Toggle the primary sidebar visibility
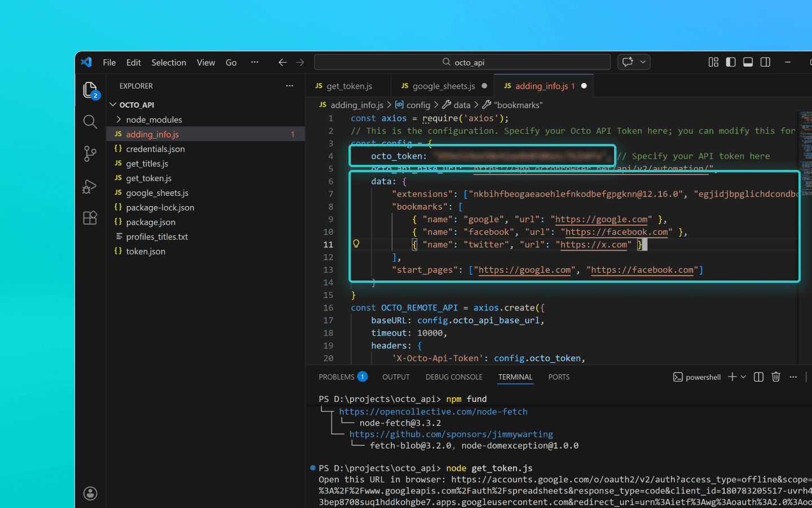The image size is (812, 508). (x=731, y=62)
